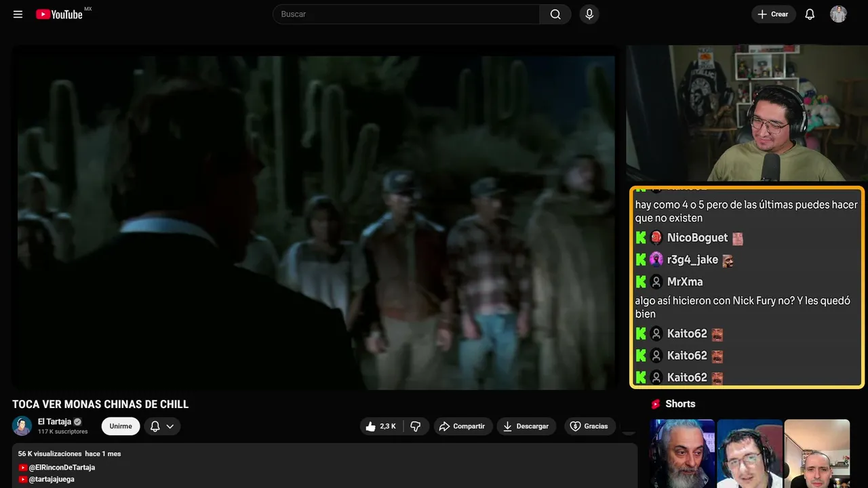Click the '117 K suscriptores' text
Viewport: 868px width, 488px height.
(x=63, y=432)
